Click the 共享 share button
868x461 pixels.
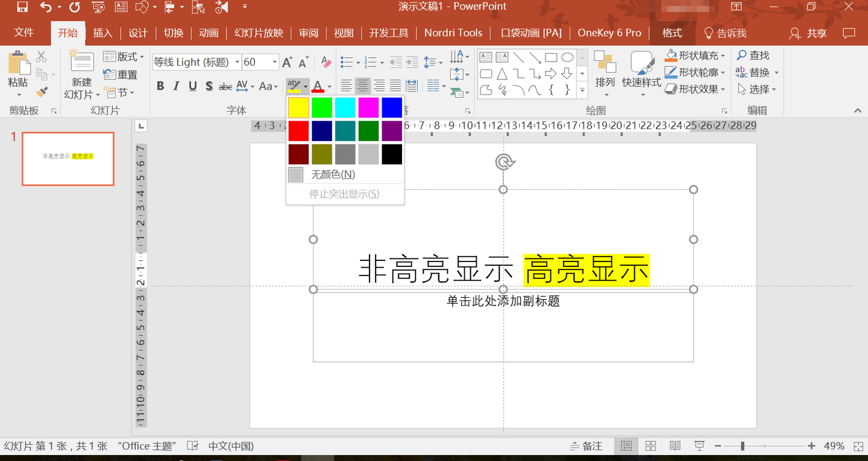pyautogui.click(x=808, y=33)
